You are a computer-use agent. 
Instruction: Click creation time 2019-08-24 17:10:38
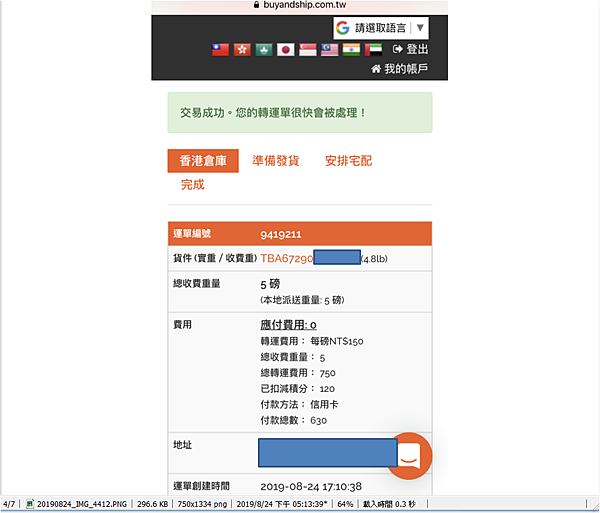311,487
